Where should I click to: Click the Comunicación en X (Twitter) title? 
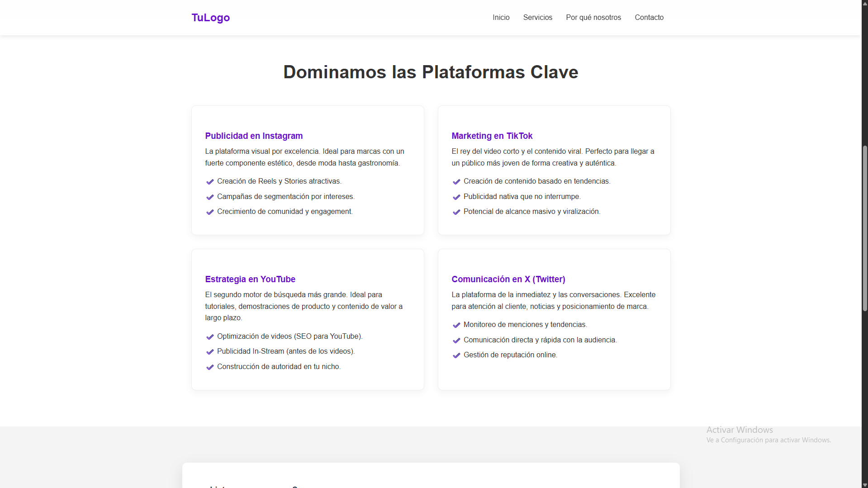pos(508,280)
